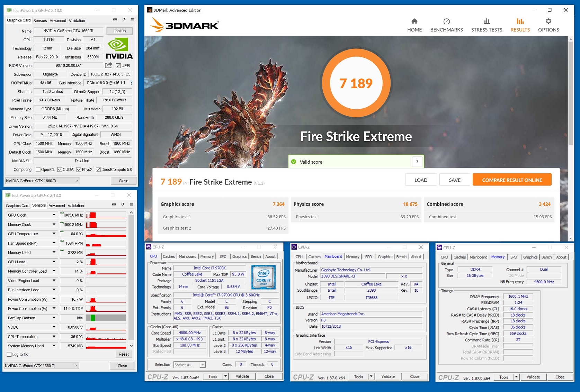This screenshot has height=392, width=580.
Task: Click the share icon beside BIOS Version
Action: (x=108, y=65)
